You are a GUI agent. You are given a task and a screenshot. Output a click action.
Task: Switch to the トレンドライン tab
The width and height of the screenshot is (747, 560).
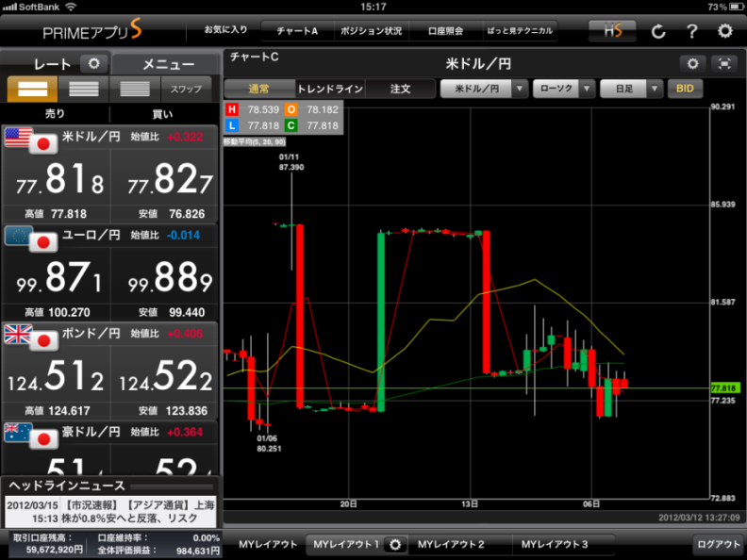(x=330, y=89)
